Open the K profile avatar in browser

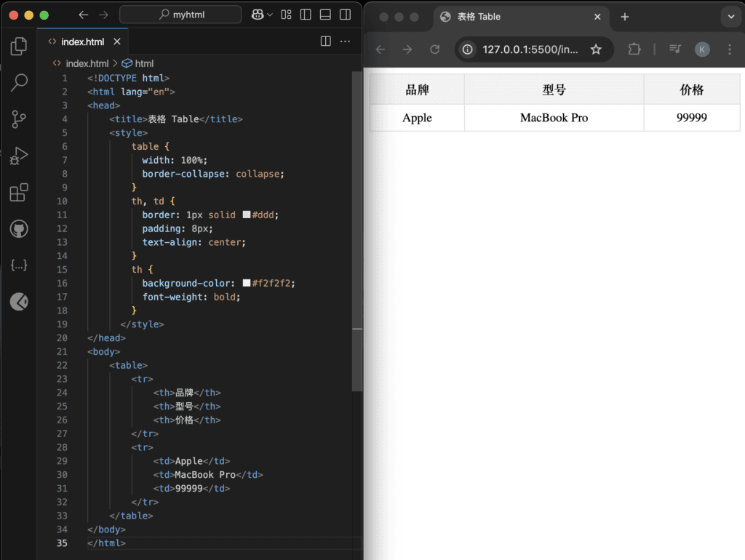pyautogui.click(x=702, y=49)
